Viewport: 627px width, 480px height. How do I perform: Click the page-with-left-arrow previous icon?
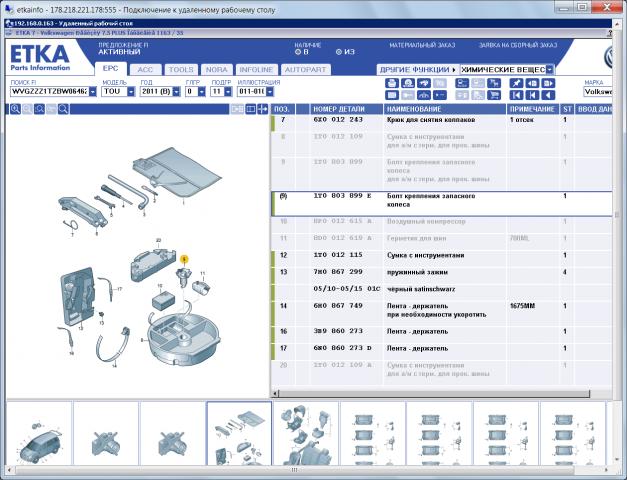[x=532, y=83]
